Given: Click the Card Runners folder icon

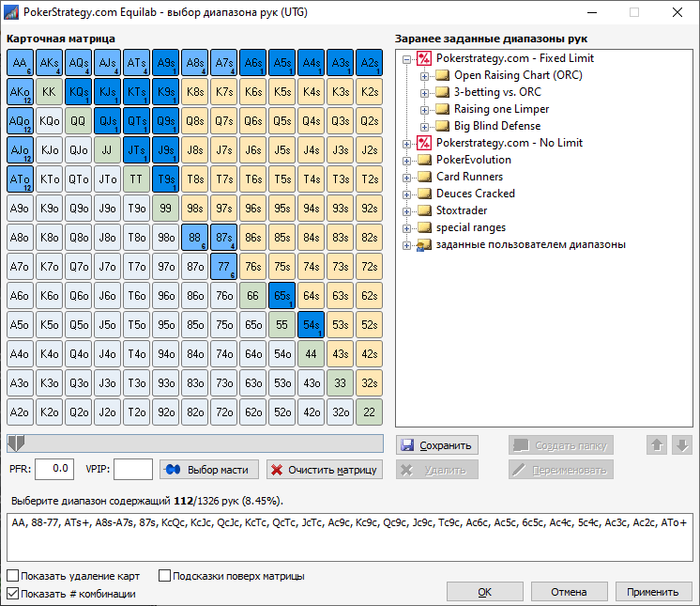Looking at the screenshot, I should point(424,177).
